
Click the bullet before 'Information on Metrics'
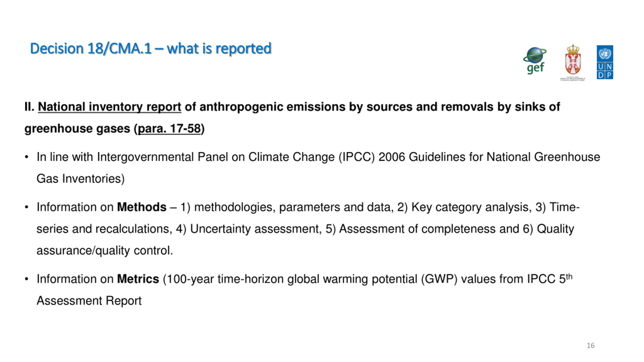pos(27,279)
